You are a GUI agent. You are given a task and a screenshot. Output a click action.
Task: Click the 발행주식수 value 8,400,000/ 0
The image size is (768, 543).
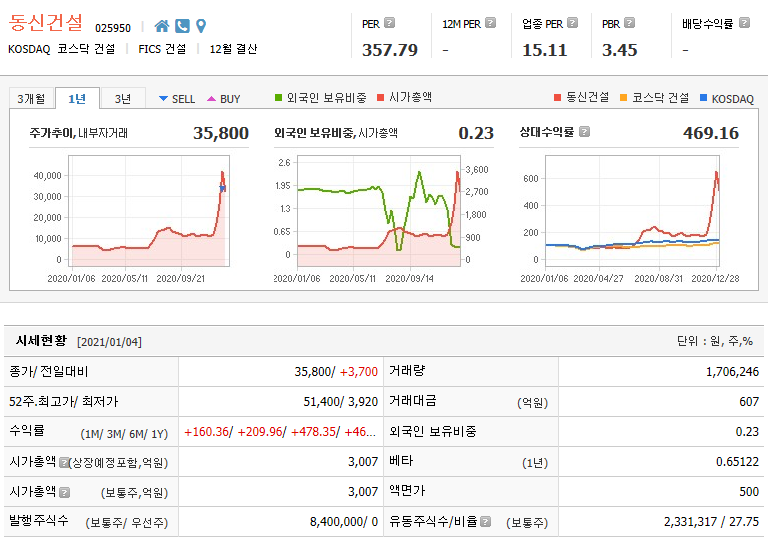click(344, 522)
